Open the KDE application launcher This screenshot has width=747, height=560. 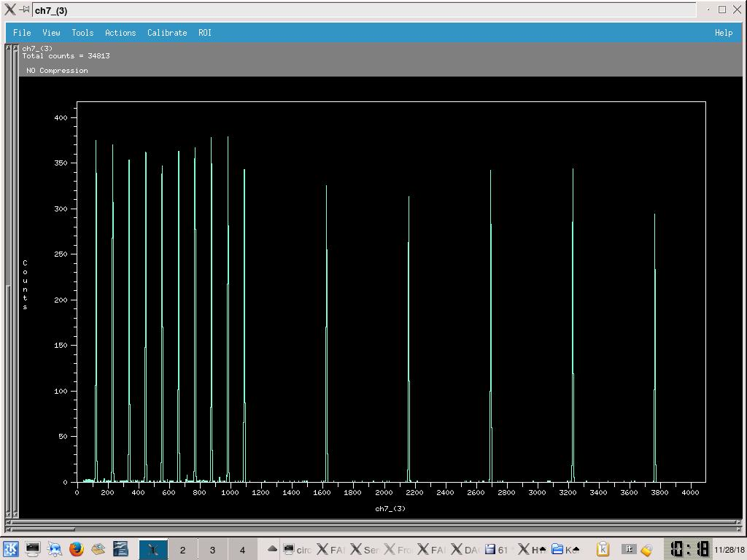coord(10,549)
